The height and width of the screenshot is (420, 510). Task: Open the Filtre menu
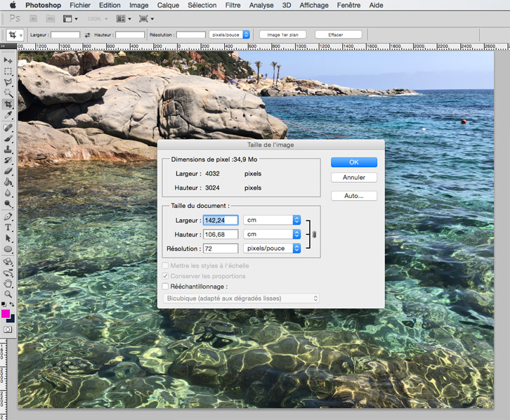233,5
